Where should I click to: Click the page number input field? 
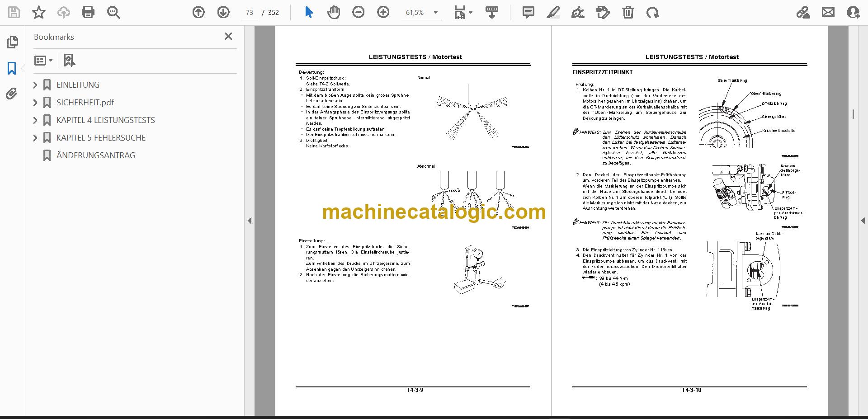click(x=250, y=13)
